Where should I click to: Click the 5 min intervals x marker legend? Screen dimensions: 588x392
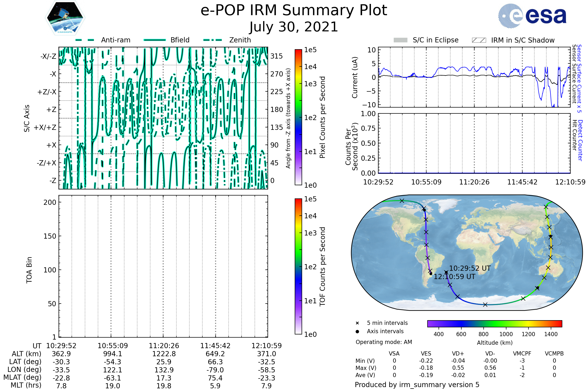(x=357, y=323)
